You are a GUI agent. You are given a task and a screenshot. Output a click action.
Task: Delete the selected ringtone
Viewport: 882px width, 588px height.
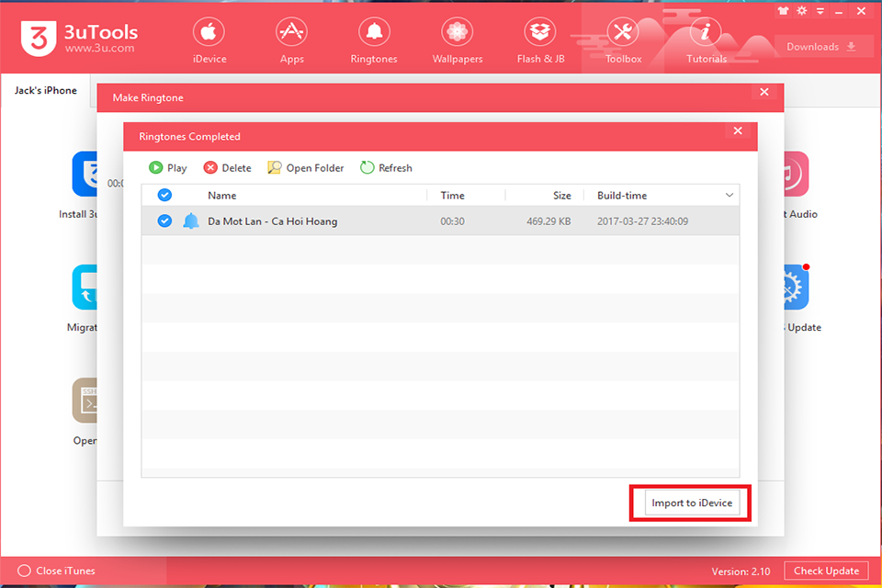pos(227,168)
